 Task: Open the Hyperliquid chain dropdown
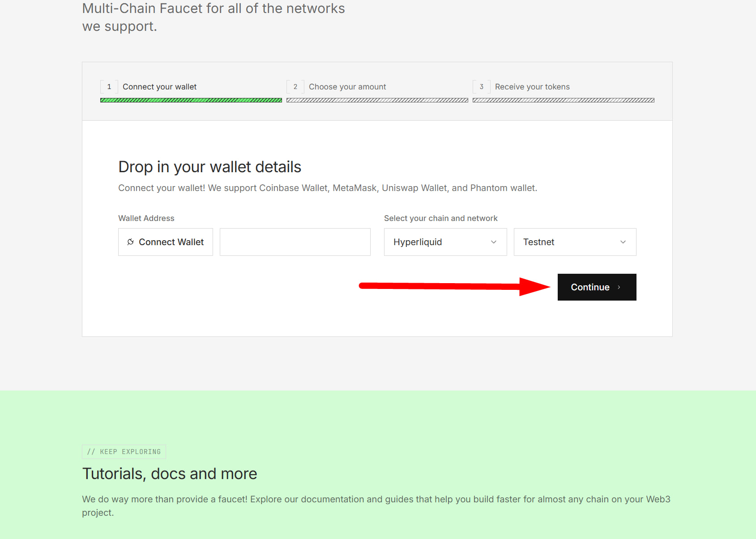(x=445, y=242)
